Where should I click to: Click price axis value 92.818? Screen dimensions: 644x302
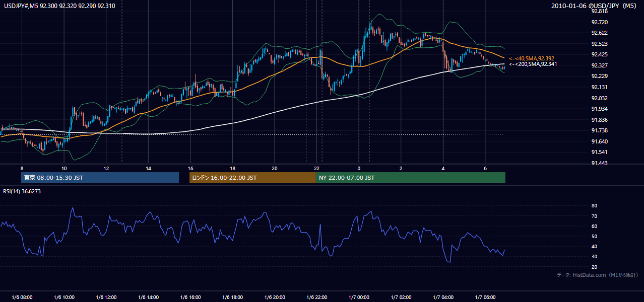(601, 11)
